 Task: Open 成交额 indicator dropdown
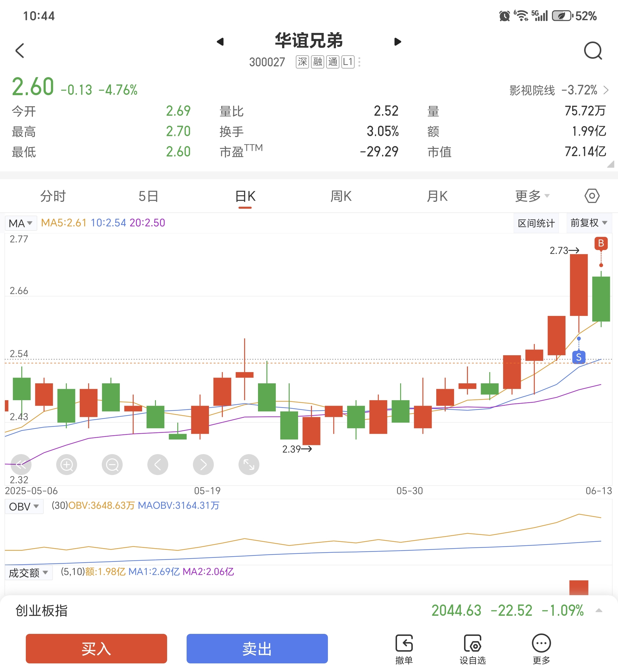(29, 573)
